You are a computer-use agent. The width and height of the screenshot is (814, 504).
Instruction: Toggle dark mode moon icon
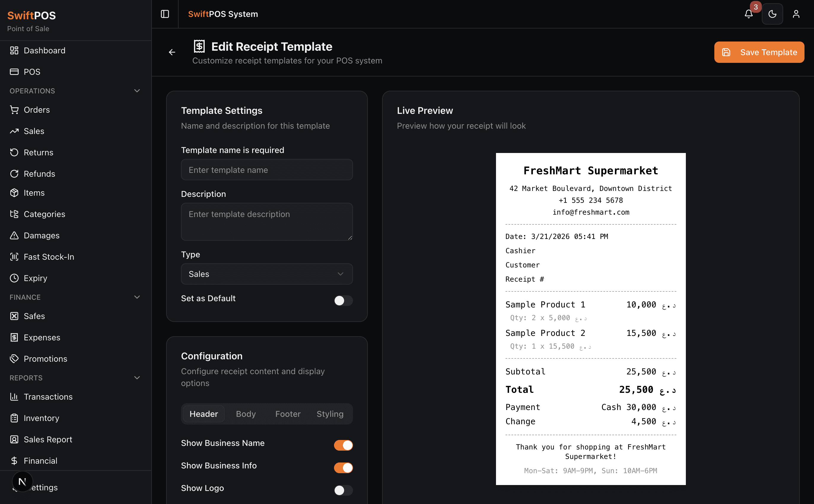coord(772,14)
